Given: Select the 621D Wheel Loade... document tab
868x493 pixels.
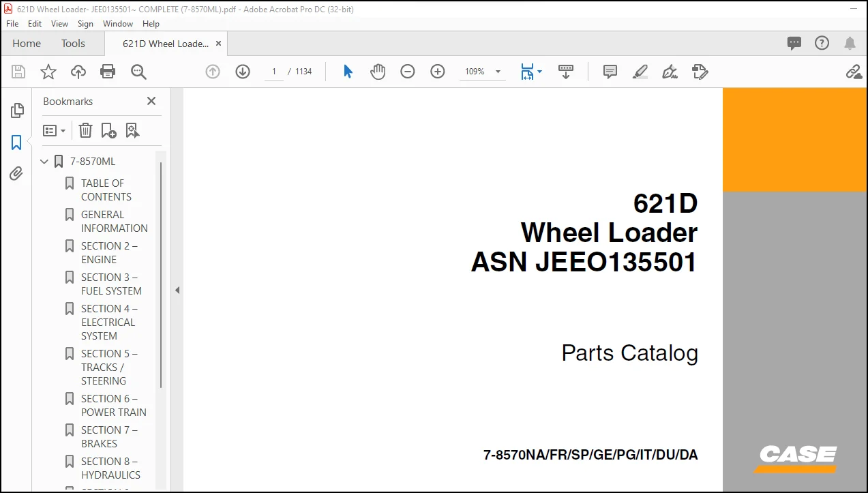Looking at the screenshot, I should pos(166,44).
